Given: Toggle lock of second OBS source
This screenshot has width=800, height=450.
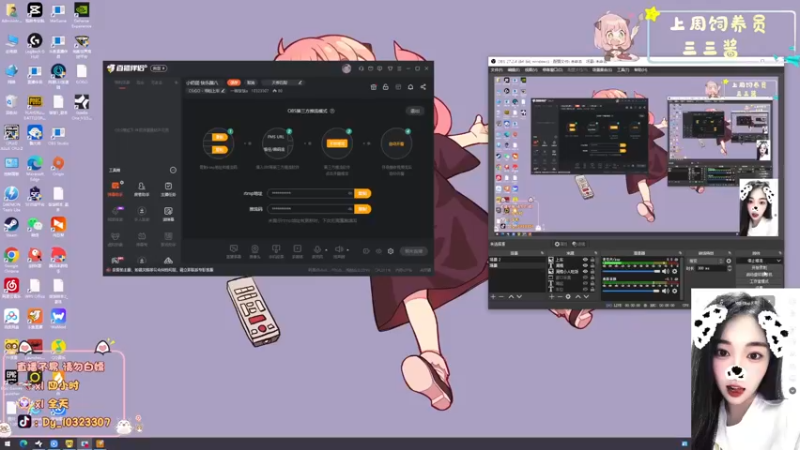Looking at the screenshot, I should point(592,265).
